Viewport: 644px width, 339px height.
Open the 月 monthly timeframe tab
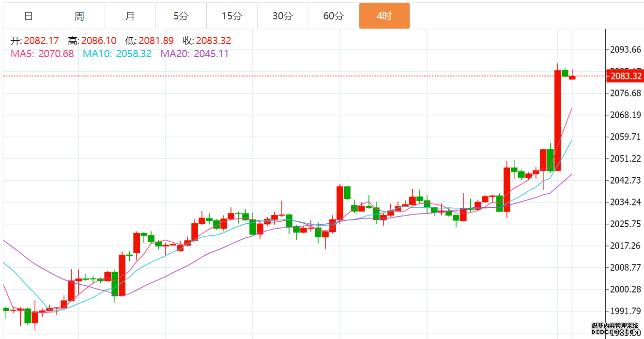[x=130, y=16]
